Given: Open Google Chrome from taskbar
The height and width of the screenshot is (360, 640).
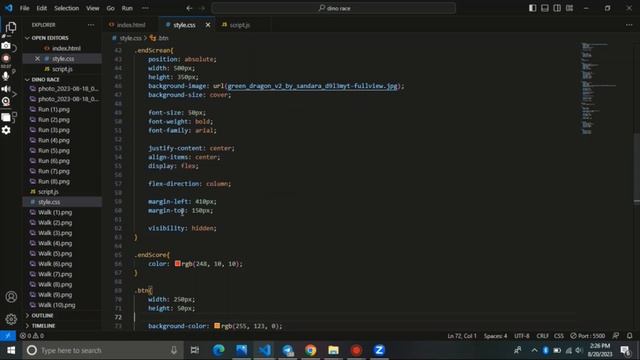Looking at the screenshot, I should [x=310, y=350].
